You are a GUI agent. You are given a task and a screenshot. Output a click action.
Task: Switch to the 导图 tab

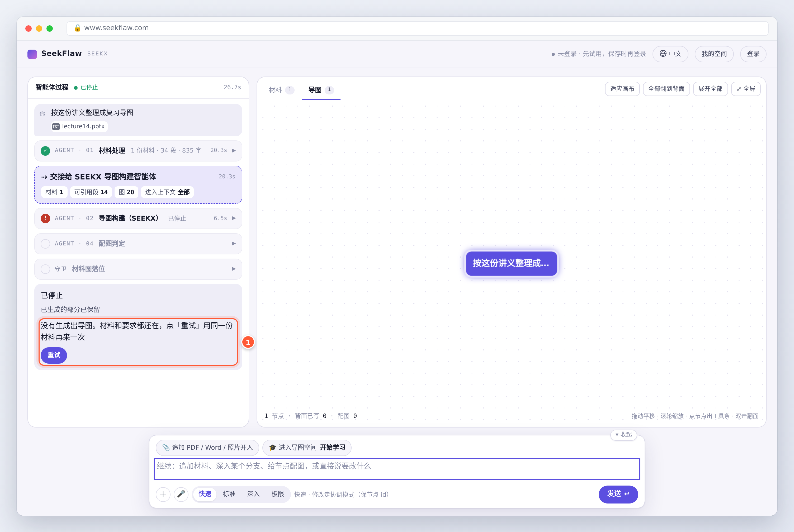(321, 90)
